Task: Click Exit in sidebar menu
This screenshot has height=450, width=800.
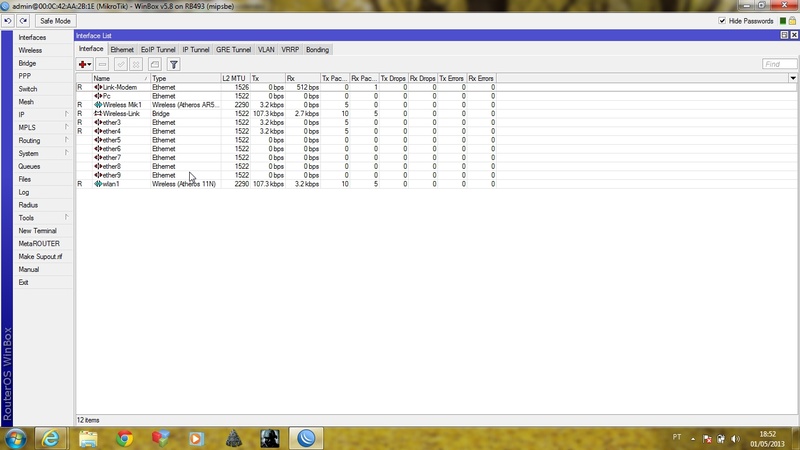Action: tap(43, 282)
